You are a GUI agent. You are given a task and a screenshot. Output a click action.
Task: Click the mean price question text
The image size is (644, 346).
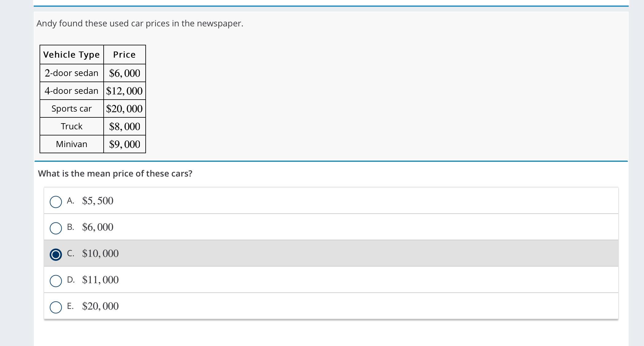pyautogui.click(x=115, y=173)
